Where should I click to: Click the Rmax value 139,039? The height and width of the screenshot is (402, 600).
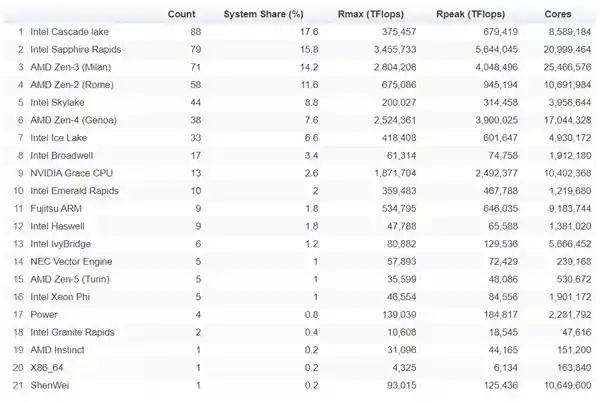pyautogui.click(x=399, y=314)
